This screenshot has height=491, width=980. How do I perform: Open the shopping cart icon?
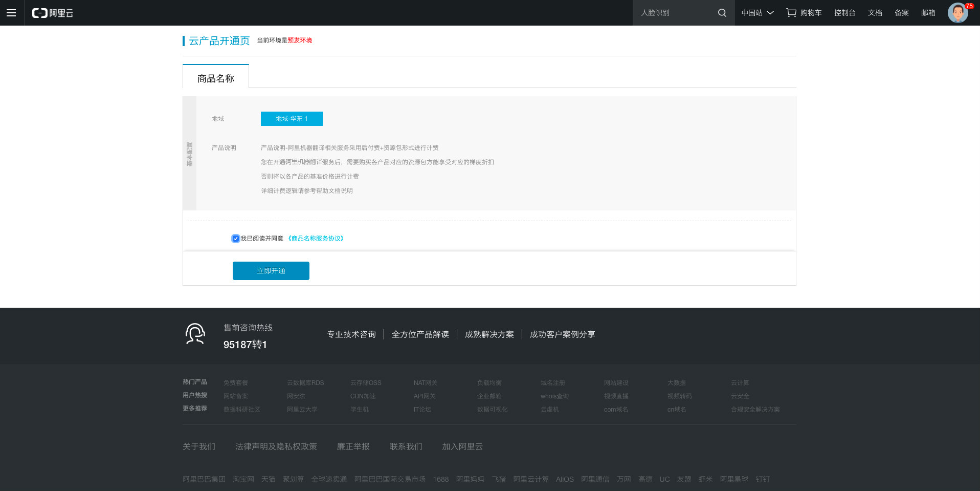point(791,13)
